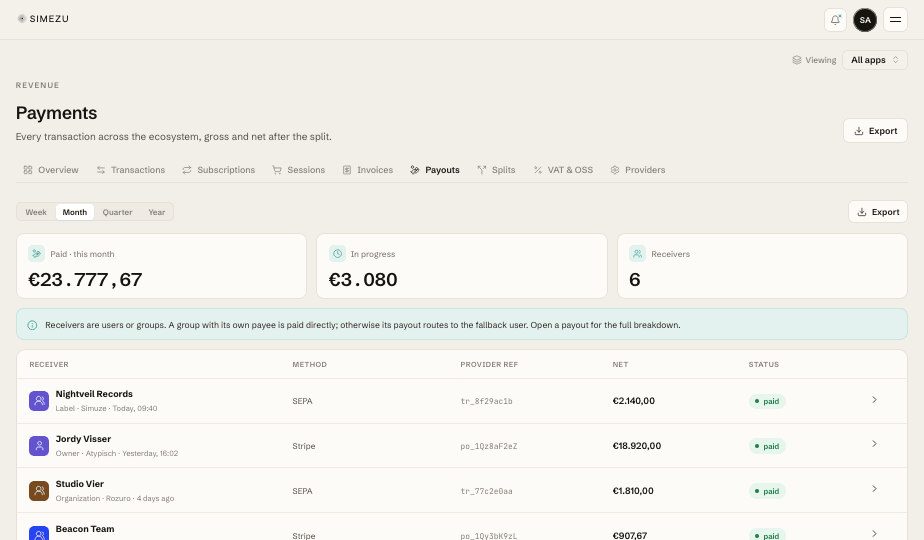Click SEPA method in Nightveil Records row
Screen dimensions: 924x540
(x=302, y=401)
